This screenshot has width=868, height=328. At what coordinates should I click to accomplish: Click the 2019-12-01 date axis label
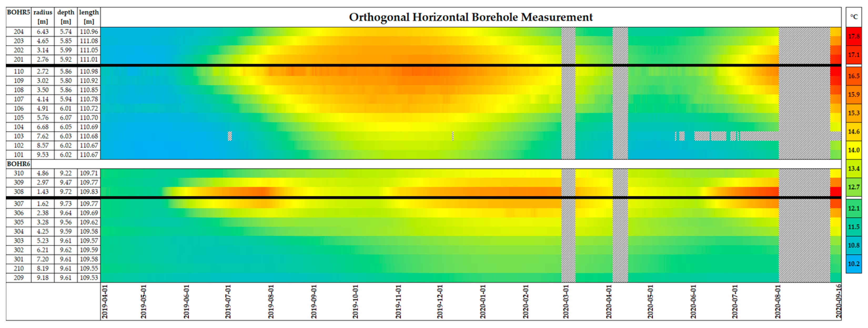tap(440, 301)
